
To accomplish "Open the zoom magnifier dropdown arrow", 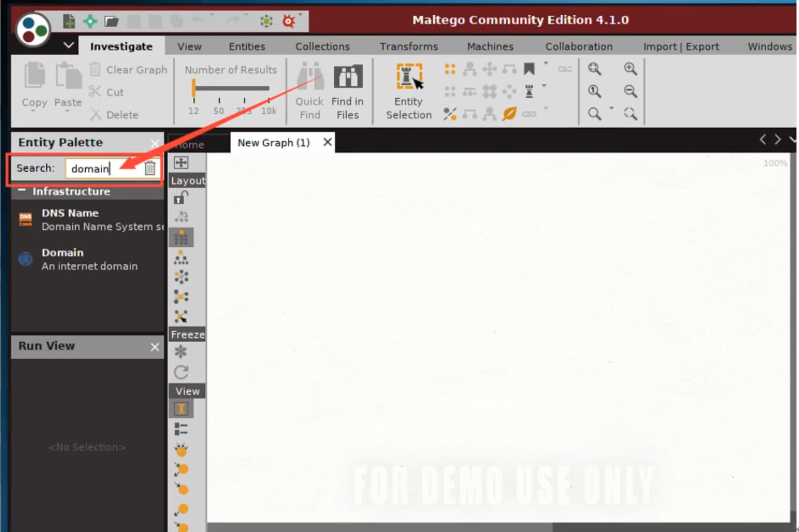I will click(611, 108).
